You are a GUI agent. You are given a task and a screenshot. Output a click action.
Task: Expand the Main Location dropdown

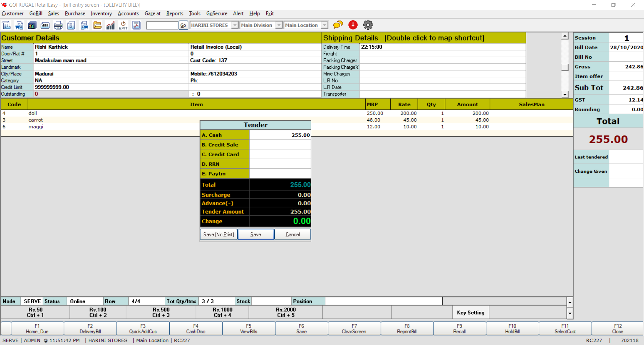click(x=325, y=25)
